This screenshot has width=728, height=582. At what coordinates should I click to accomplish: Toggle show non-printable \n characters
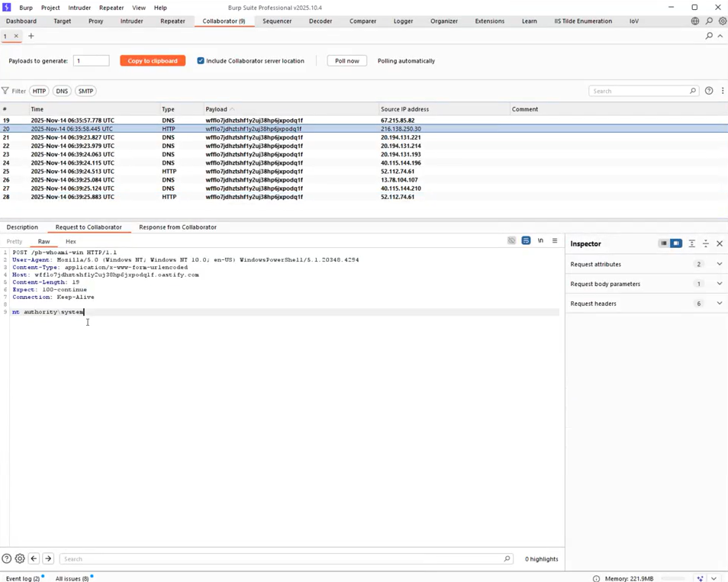[x=540, y=240]
